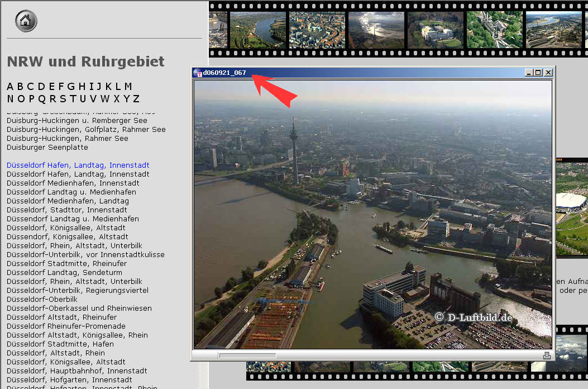The height and width of the screenshot is (389, 588).
Task: Open Düsseldorf-Oberkassel und Rheinwiesen link
Action: [79, 309]
